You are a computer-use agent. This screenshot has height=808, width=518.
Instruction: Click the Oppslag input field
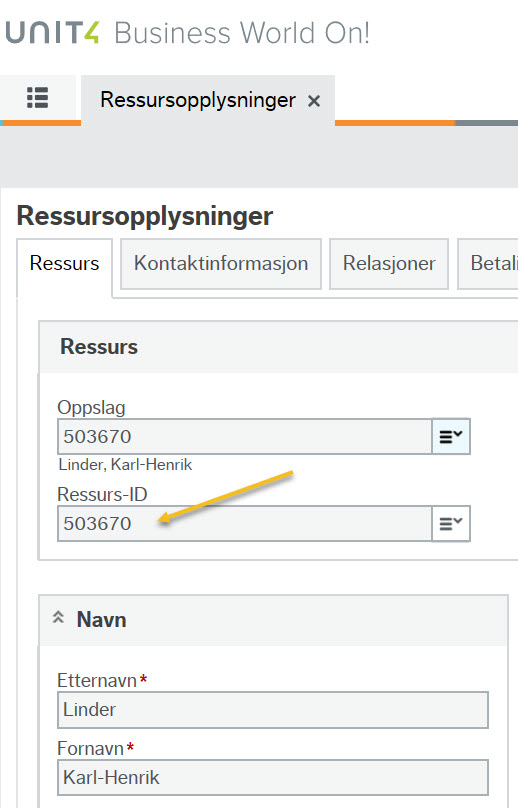pos(244,436)
